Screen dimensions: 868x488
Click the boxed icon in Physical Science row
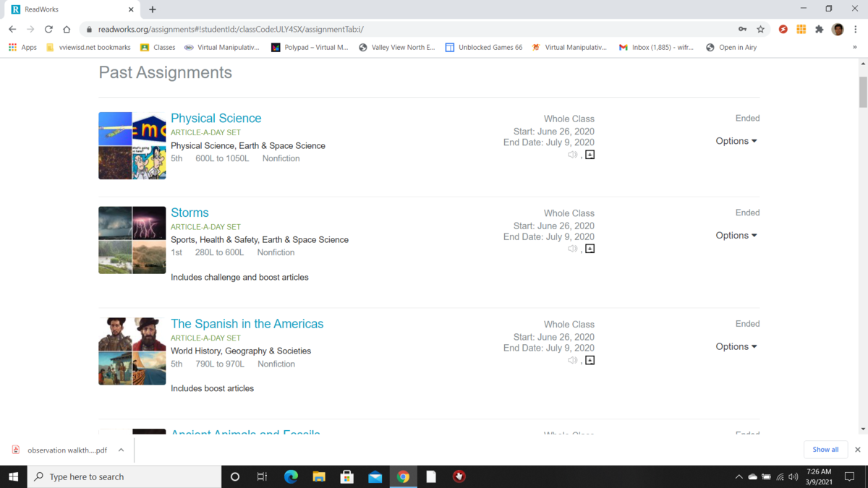tap(590, 155)
